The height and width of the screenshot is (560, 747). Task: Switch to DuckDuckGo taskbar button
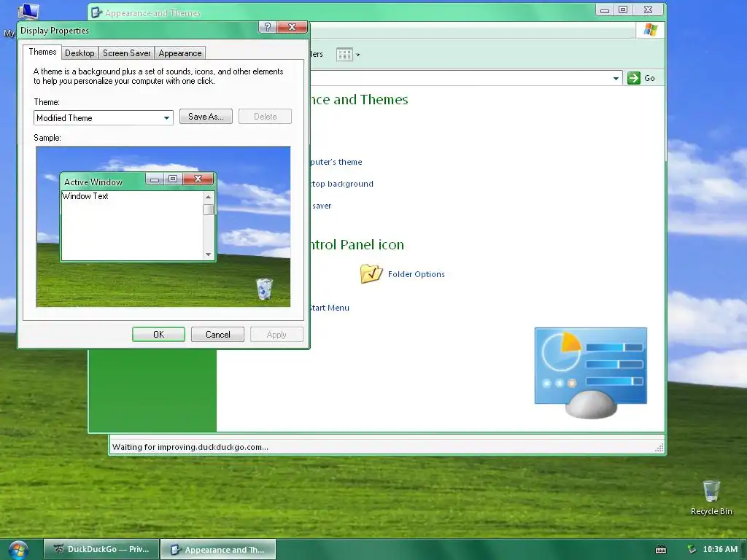(x=101, y=549)
